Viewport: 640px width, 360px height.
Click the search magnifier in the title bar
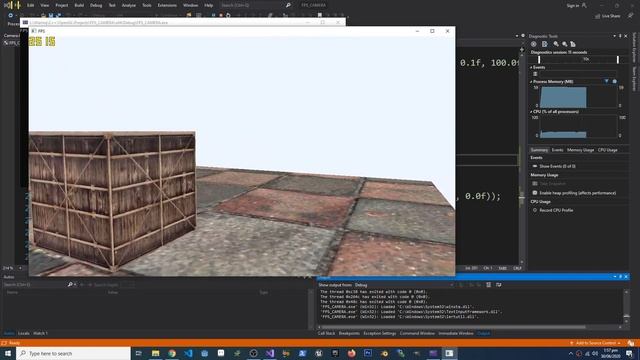pos(288,5)
